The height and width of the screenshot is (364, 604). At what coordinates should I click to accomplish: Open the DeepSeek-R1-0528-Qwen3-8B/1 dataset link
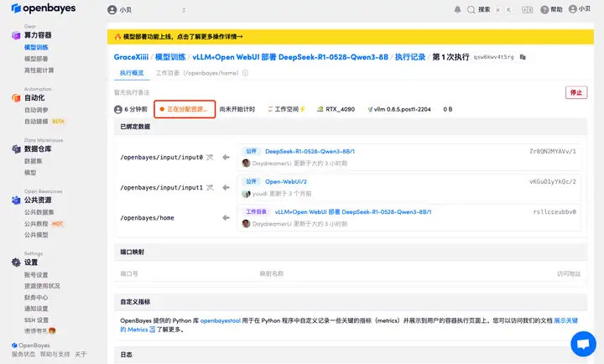pyautogui.click(x=310, y=152)
